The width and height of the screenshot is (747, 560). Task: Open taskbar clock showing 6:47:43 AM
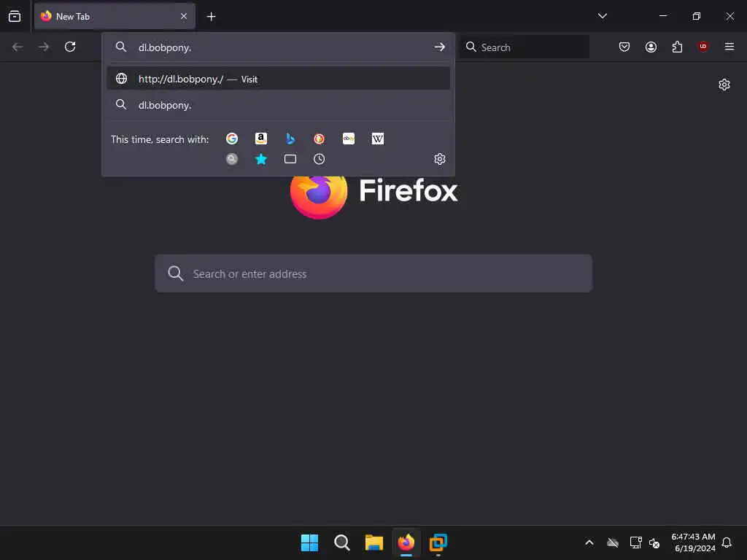[693, 542]
